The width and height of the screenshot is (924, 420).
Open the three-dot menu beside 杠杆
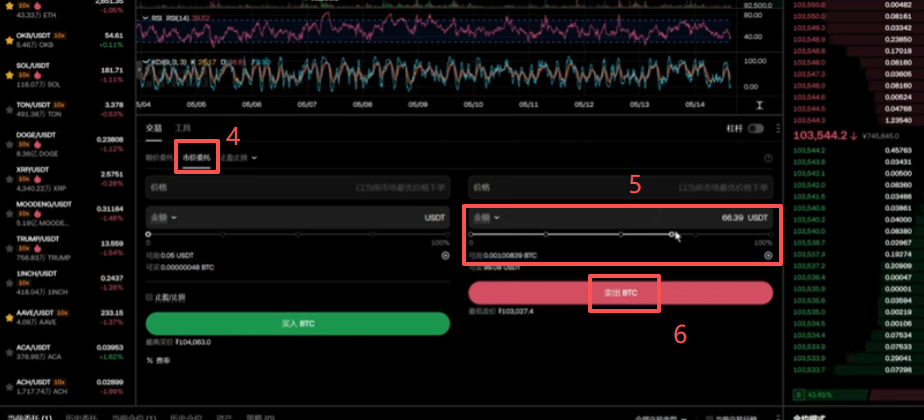click(778, 128)
